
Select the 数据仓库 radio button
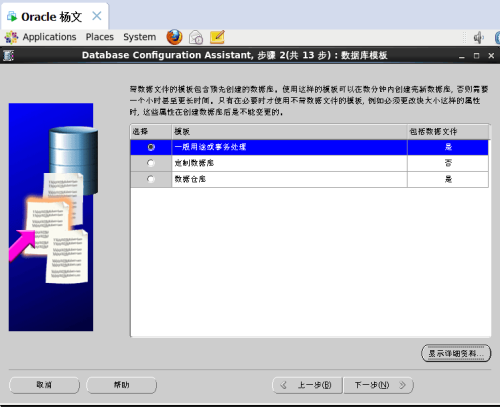click(x=151, y=179)
